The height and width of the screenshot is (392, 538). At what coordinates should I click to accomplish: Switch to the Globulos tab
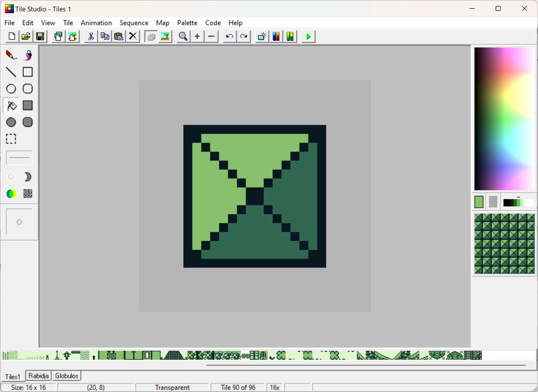tap(66, 376)
